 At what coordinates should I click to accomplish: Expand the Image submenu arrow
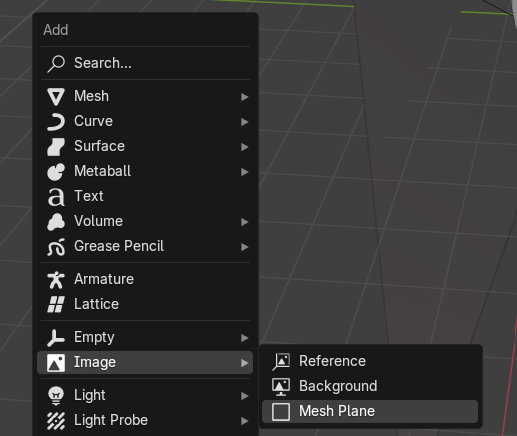click(x=245, y=363)
